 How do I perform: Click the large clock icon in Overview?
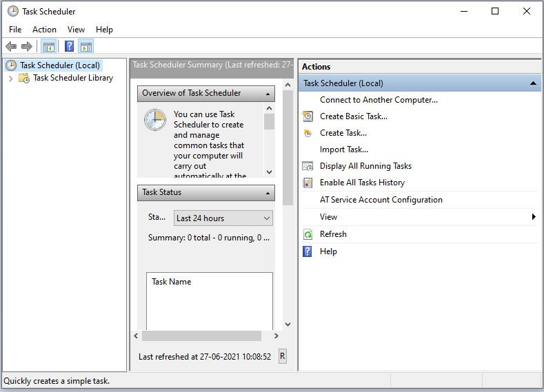[155, 120]
